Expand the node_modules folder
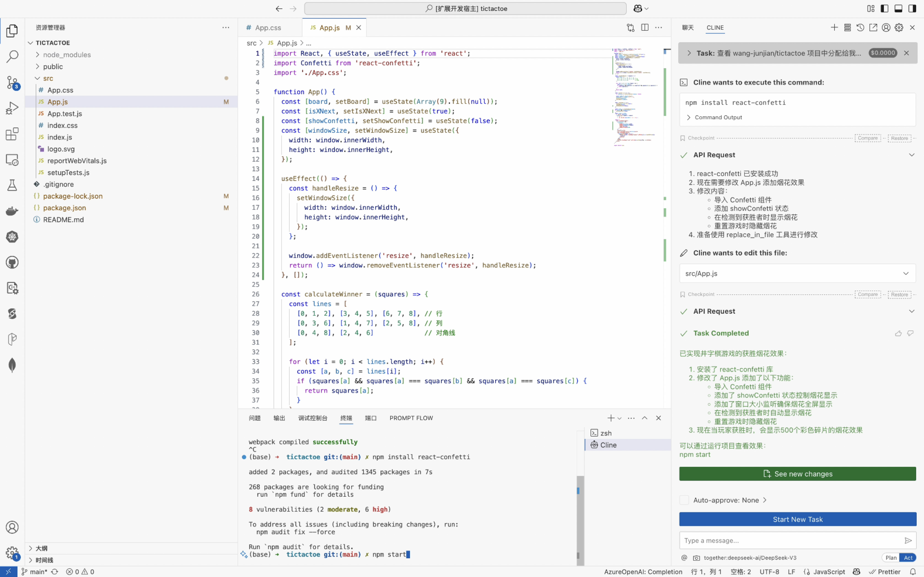924x577 pixels. (x=67, y=55)
